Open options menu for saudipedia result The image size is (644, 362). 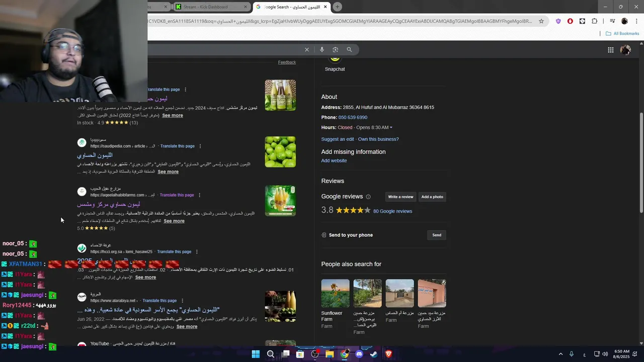point(200,146)
